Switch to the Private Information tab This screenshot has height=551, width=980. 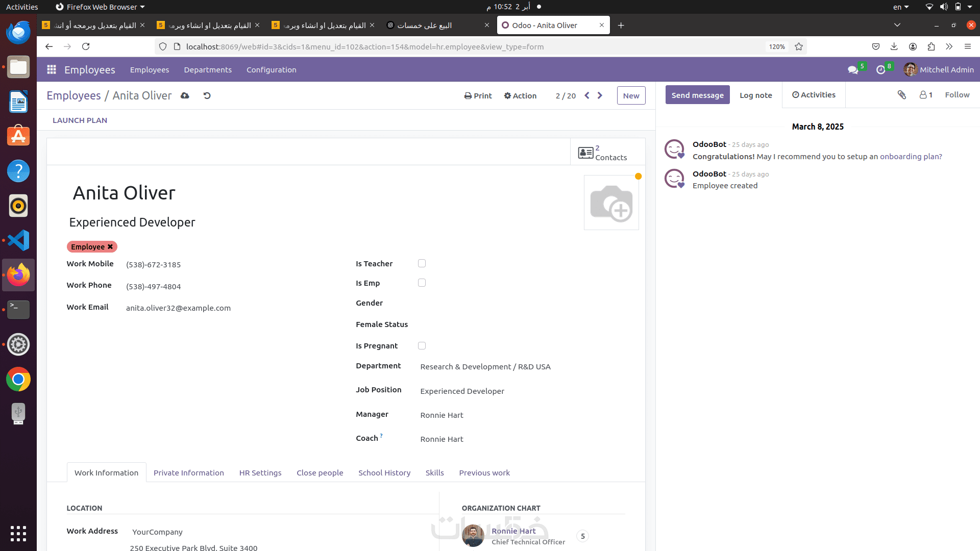pyautogui.click(x=188, y=472)
